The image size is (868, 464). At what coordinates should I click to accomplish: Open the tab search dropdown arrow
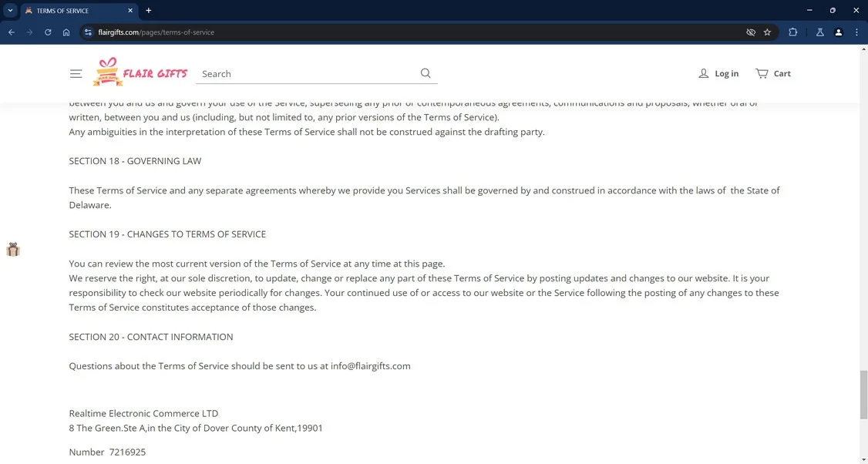point(10,10)
